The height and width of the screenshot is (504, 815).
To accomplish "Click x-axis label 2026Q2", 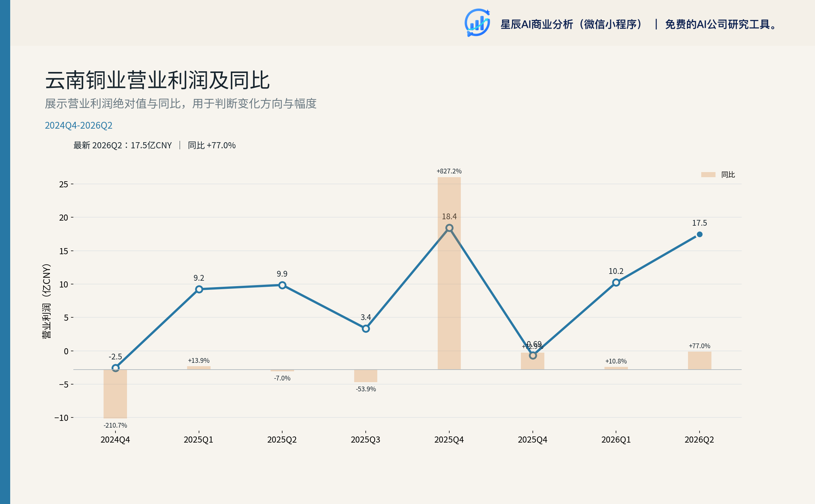I will click(700, 440).
